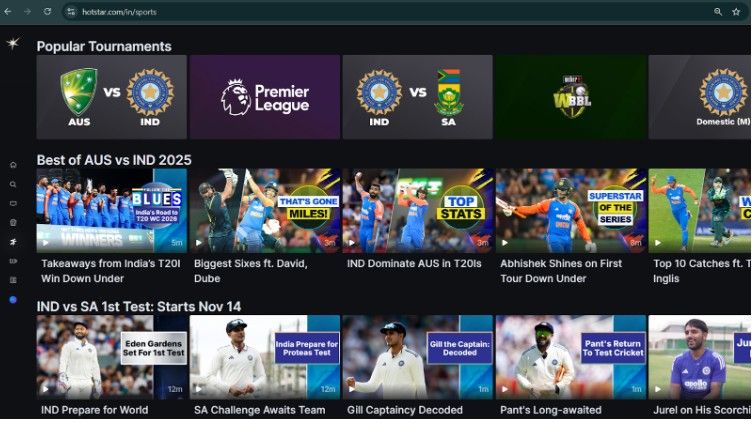Viewport: 752px width, 422px height.
Task: Click play icon on Biggest Sixes thumbnail
Action: coord(199,243)
